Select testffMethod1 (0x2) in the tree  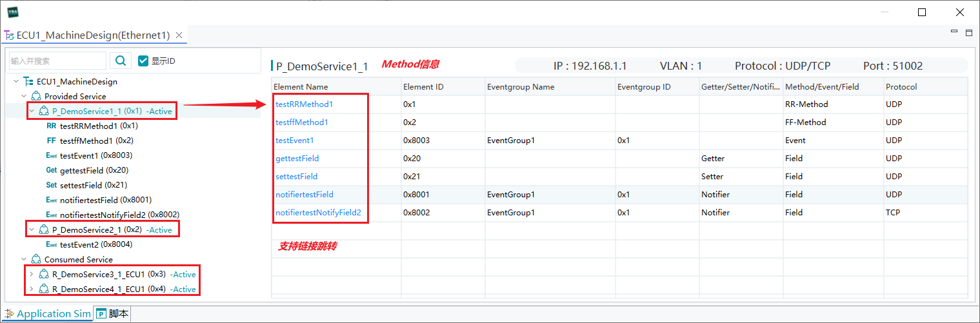click(97, 141)
